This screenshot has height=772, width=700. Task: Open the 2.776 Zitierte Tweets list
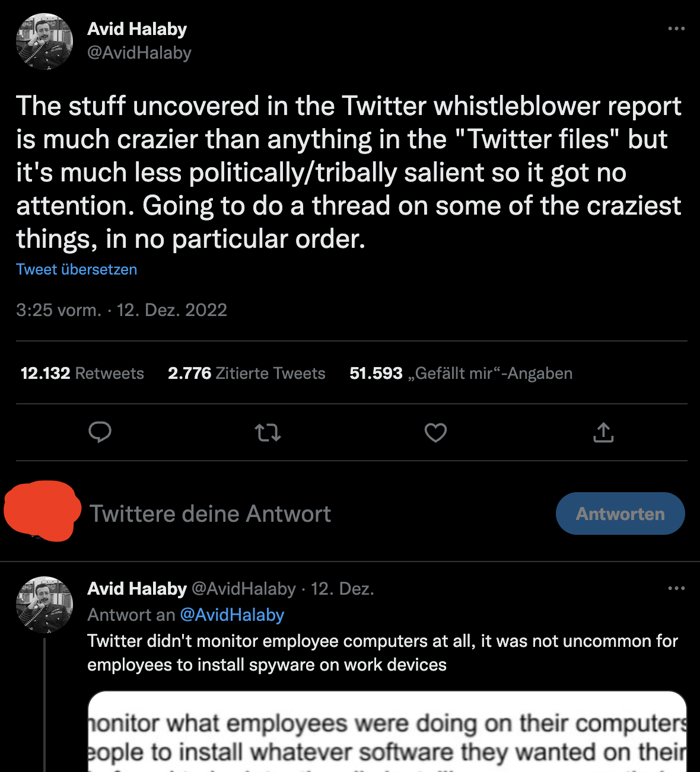coord(246,373)
